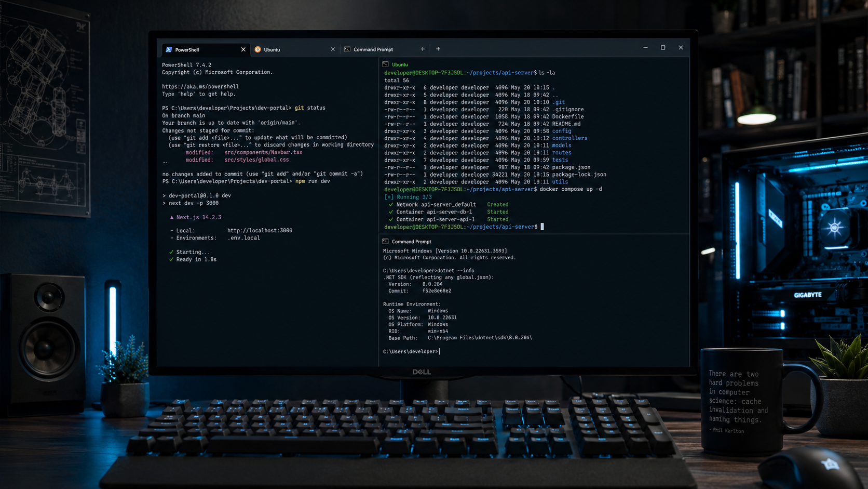Click the git status command text
868x489 pixels.
[x=310, y=108]
